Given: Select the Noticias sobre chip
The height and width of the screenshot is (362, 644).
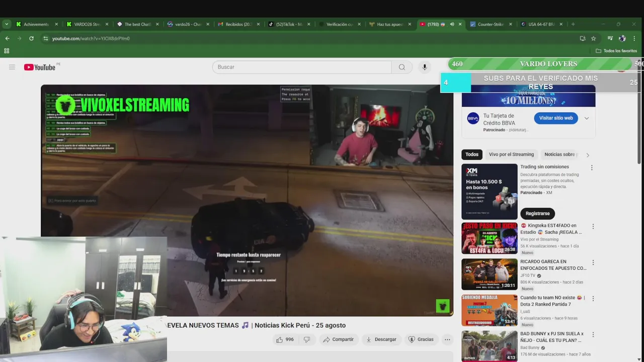Looking at the screenshot, I should pos(561,154).
